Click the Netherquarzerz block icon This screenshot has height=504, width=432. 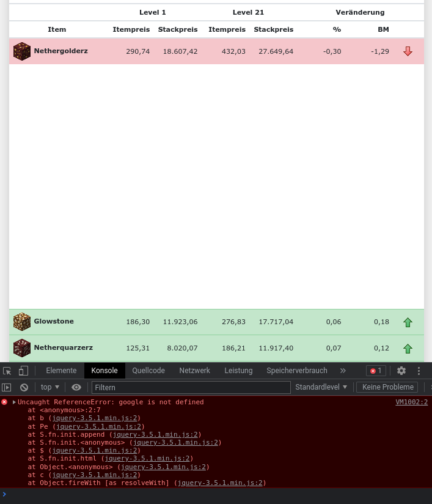click(22, 348)
